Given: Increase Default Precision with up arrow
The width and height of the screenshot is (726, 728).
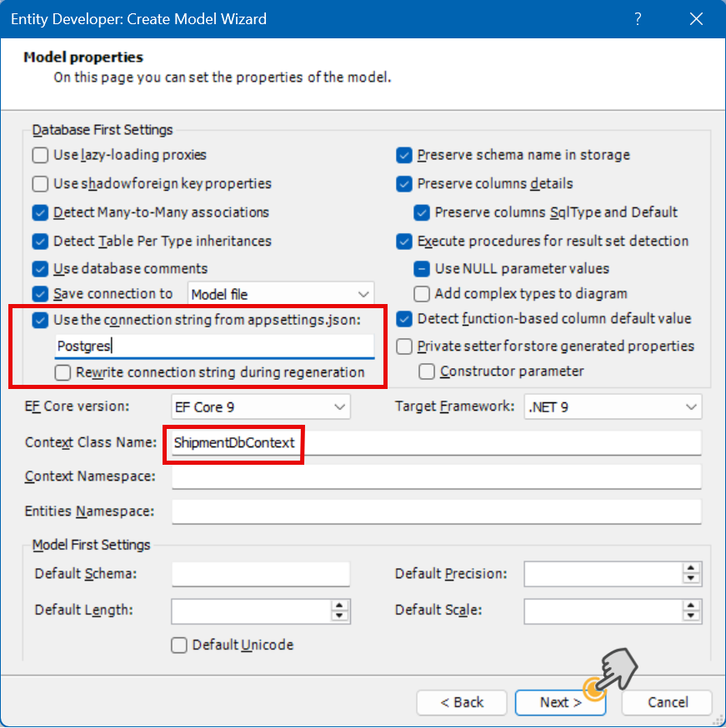Looking at the screenshot, I should [x=691, y=569].
